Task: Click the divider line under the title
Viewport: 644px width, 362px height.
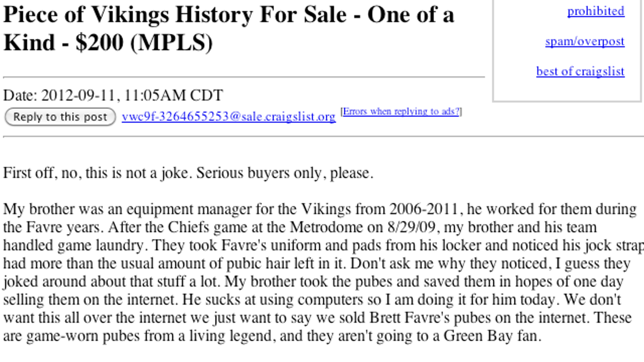Action: pos(244,76)
